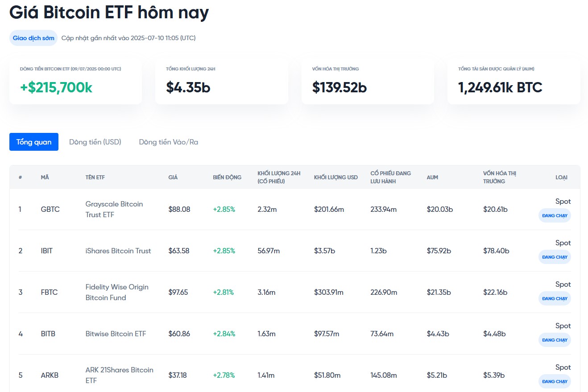Click the 1,249.61k BTC AUM value
The image size is (588, 392).
pyautogui.click(x=500, y=87)
